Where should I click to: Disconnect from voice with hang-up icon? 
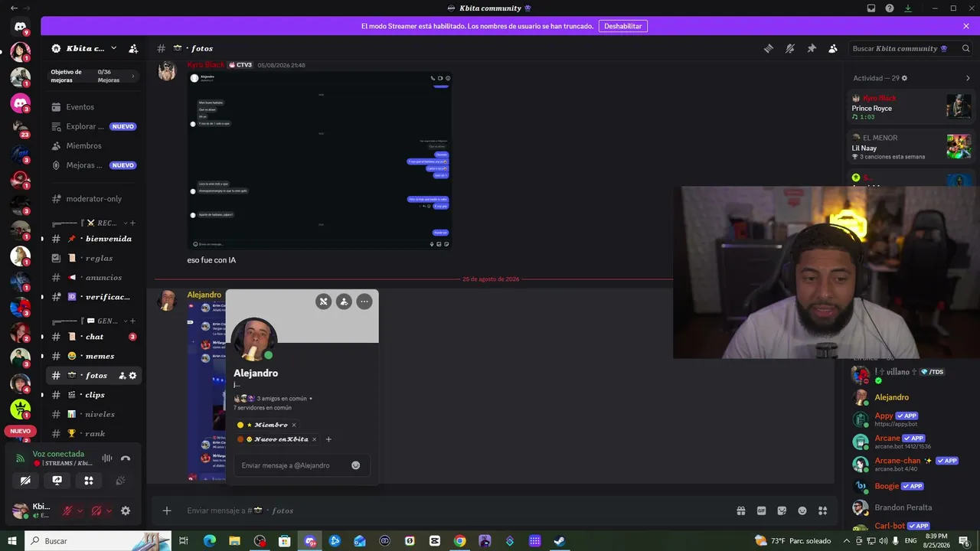(126, 458)
